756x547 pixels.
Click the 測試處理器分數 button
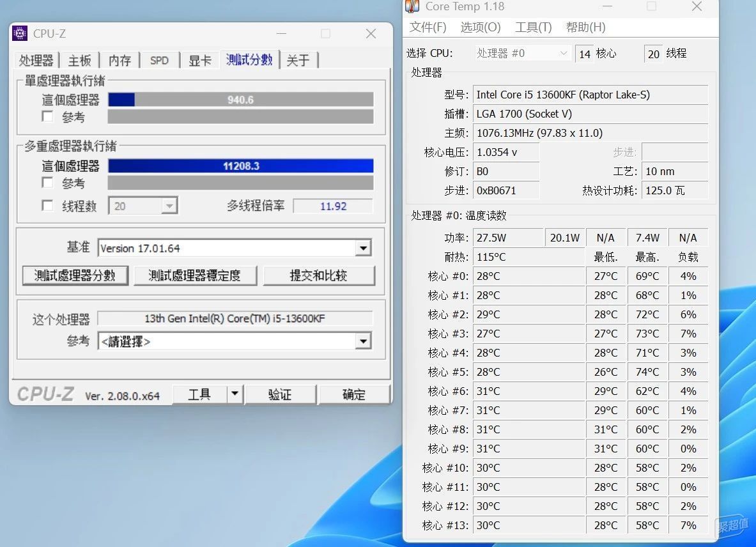[x=75, y=275]
